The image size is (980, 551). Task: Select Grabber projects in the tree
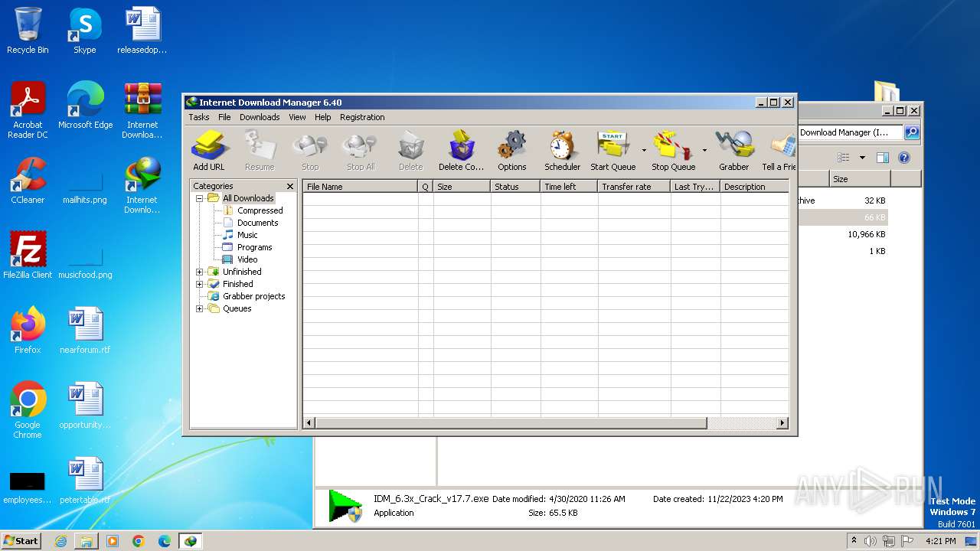(253, 296)
